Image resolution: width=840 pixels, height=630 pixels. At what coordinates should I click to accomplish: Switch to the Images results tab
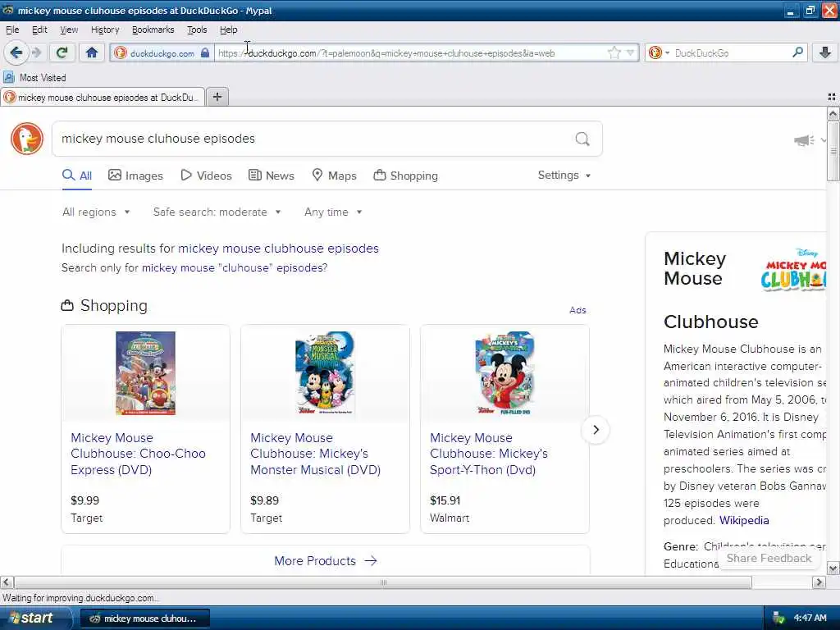click(135, 176)
